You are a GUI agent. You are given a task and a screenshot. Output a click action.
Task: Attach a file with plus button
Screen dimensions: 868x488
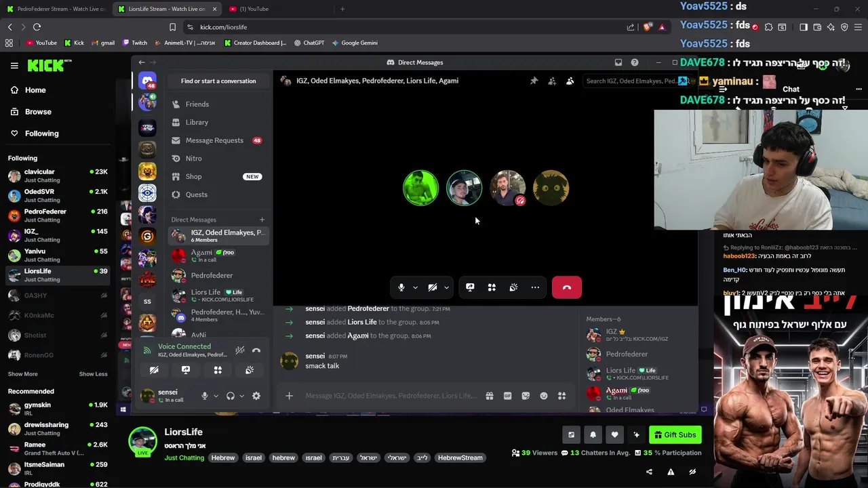289,396
